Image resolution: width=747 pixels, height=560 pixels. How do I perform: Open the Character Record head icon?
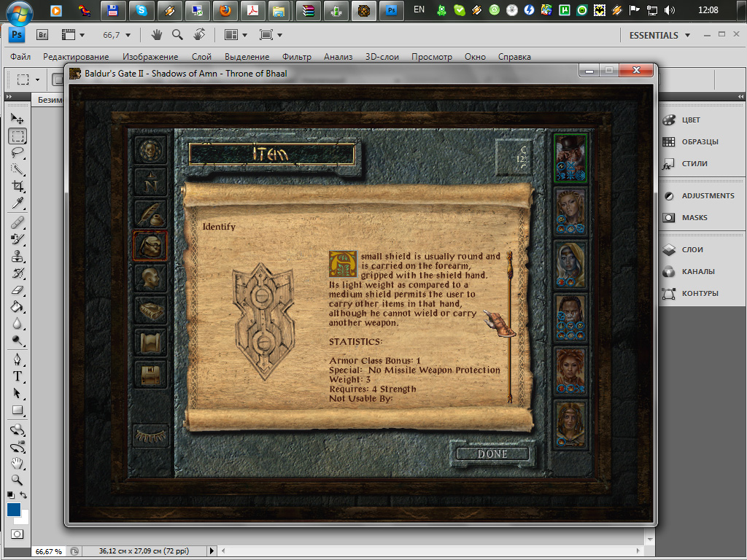(150, 278)
